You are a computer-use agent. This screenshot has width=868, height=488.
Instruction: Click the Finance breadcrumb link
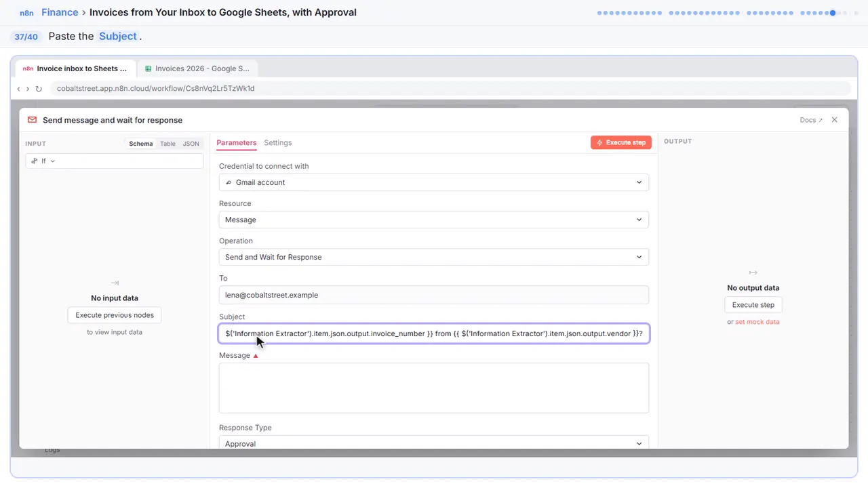60,12
